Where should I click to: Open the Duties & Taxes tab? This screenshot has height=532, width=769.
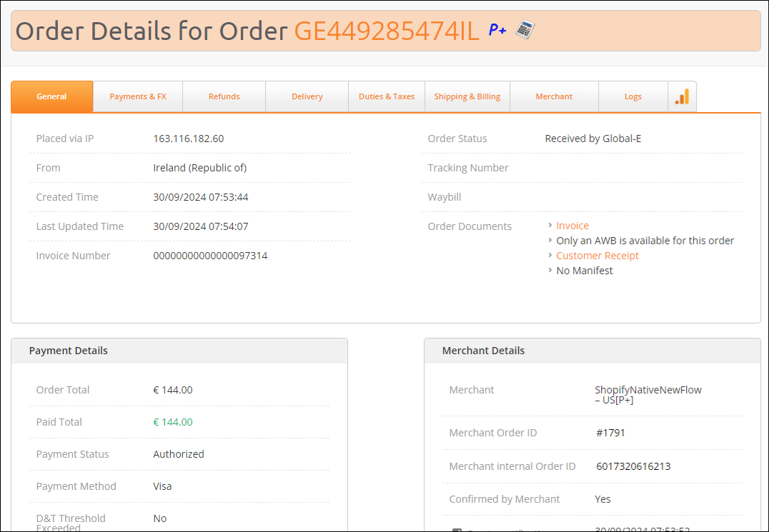pos(387,96)
